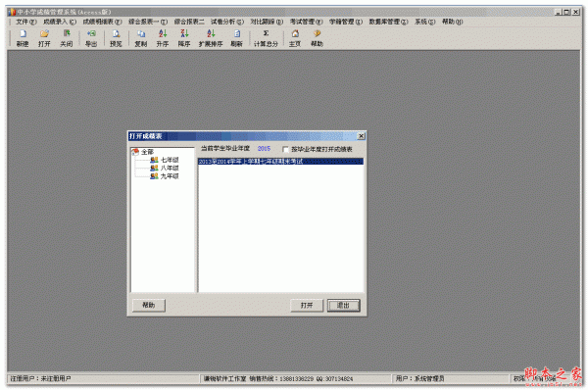Viewport: 588px width, 390px height.
Task: Open the 系统 menu
Action: pos(425,22)
